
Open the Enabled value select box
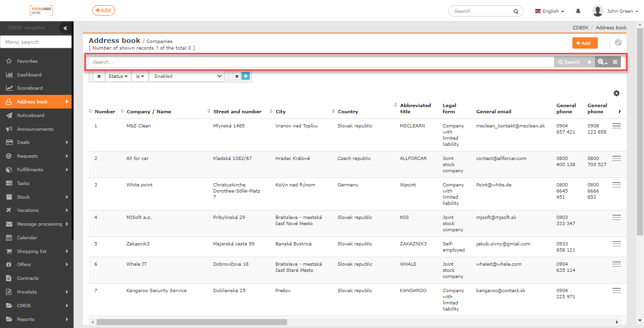point(187,76)
